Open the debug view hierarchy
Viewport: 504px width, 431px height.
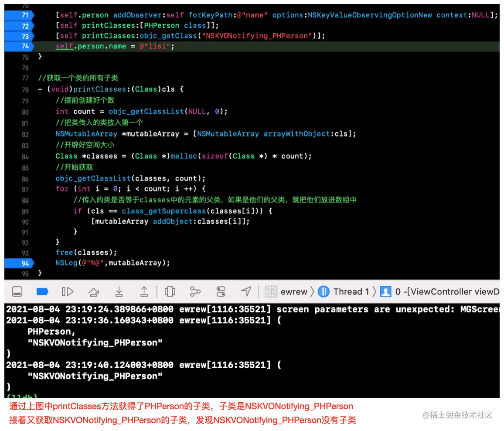[x=170, y=292]
